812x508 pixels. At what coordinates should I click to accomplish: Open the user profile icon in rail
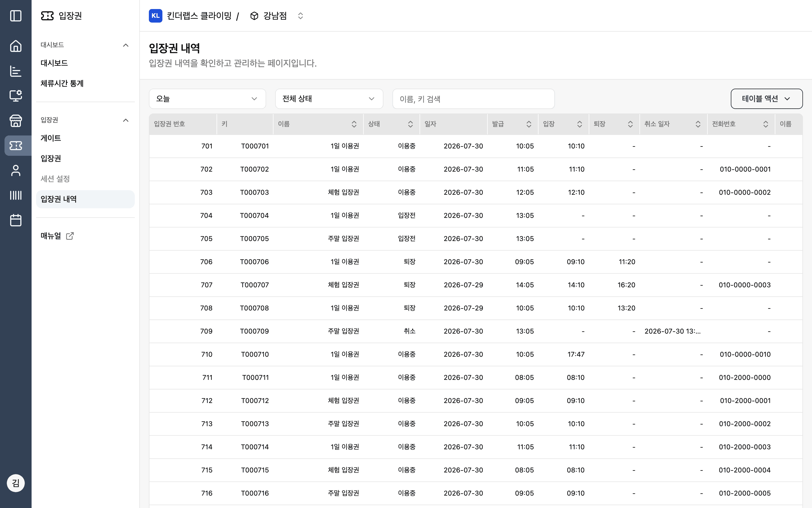point(16,170)
